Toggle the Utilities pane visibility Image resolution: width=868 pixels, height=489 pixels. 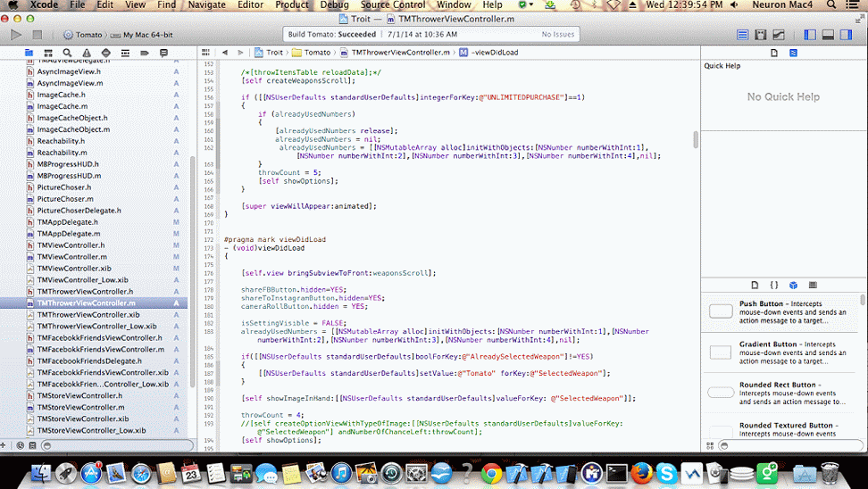(x=846, y=35)
